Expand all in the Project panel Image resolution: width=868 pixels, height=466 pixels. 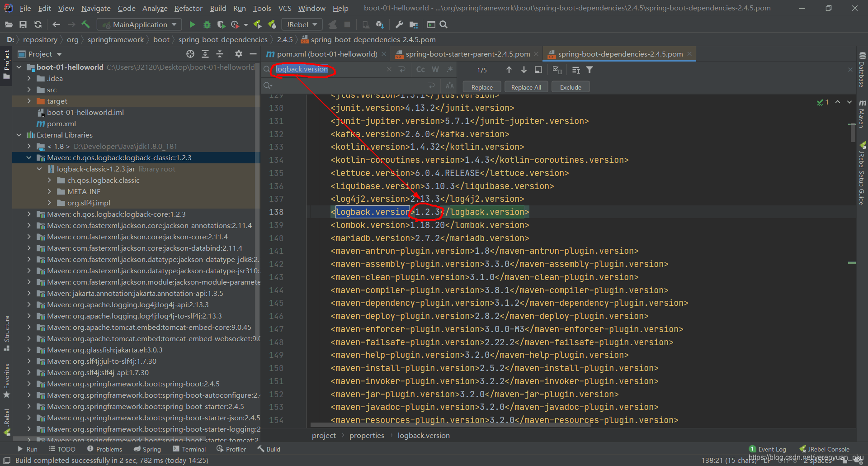(x=205, y=54)
